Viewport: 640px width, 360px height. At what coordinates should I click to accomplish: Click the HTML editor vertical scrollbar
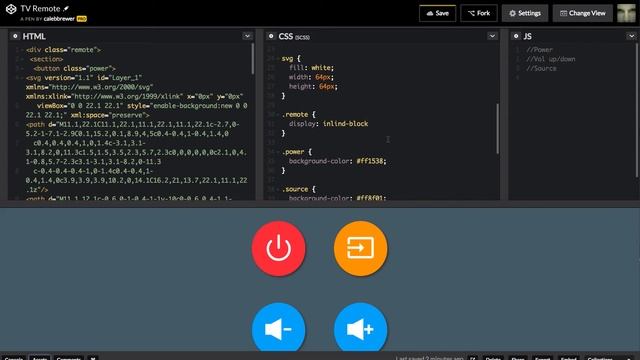click(253, 59)
